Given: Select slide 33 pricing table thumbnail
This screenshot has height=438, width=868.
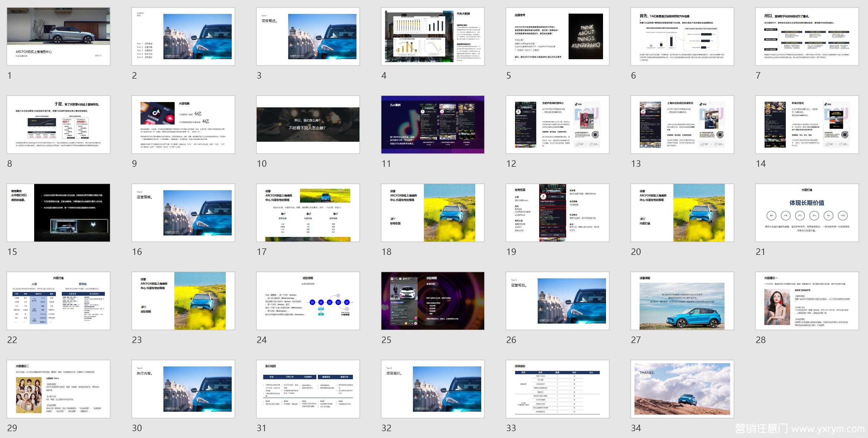Looking at the screenshot, I should (x=557, y=389).
